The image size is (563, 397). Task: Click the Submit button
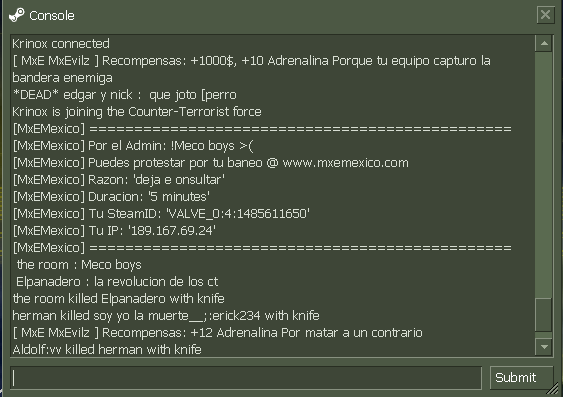coord(521,378)
